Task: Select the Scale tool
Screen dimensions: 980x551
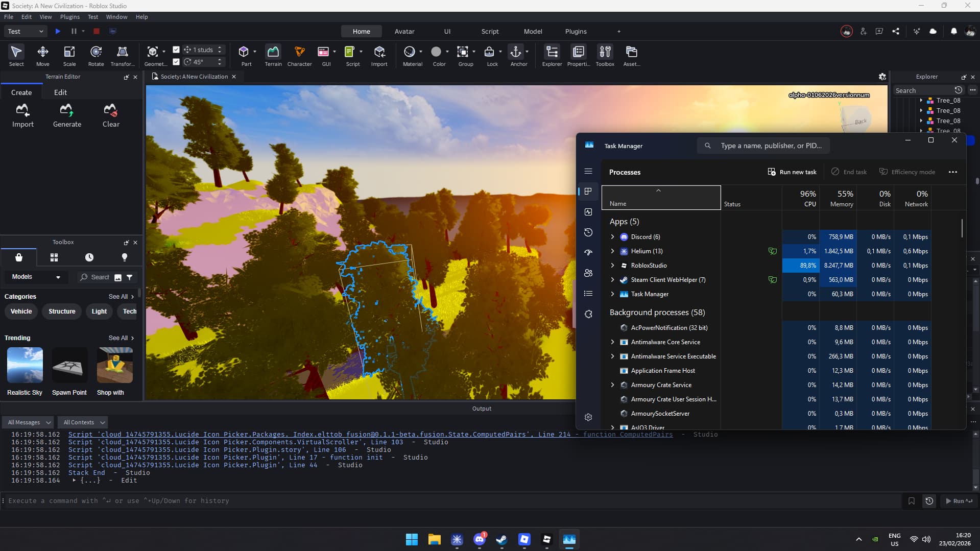Action: pyautogui.click(x=69, y=56)
